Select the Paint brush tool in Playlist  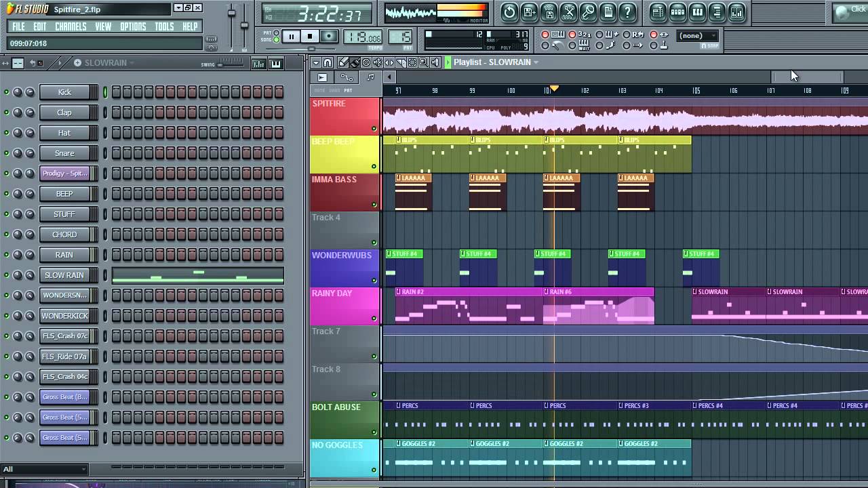click(355, 62)
